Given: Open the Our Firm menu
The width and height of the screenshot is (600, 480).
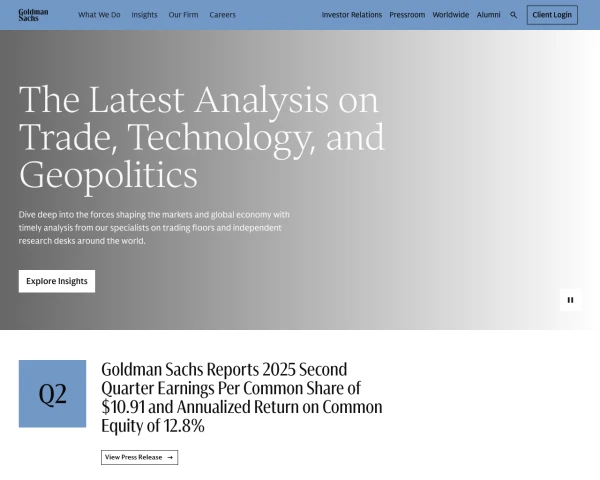Looking at the screenshot, I should [x=183, y=15].
